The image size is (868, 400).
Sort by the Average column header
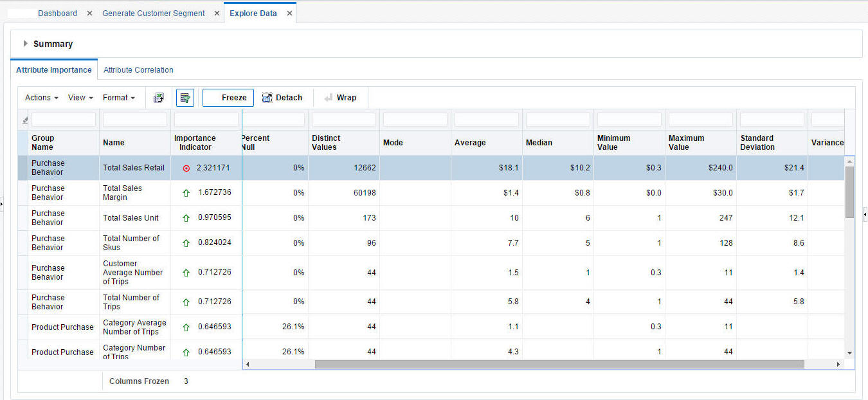[x=470, y=143]
